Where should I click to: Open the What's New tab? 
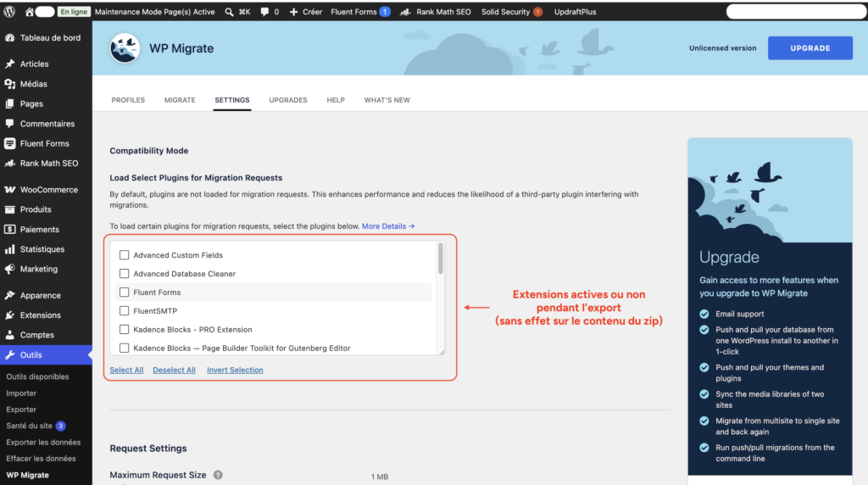click(x=387, y=100)
